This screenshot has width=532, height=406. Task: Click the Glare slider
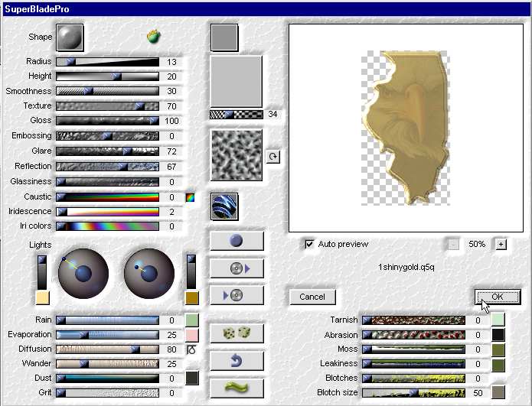tap(107, 151)
